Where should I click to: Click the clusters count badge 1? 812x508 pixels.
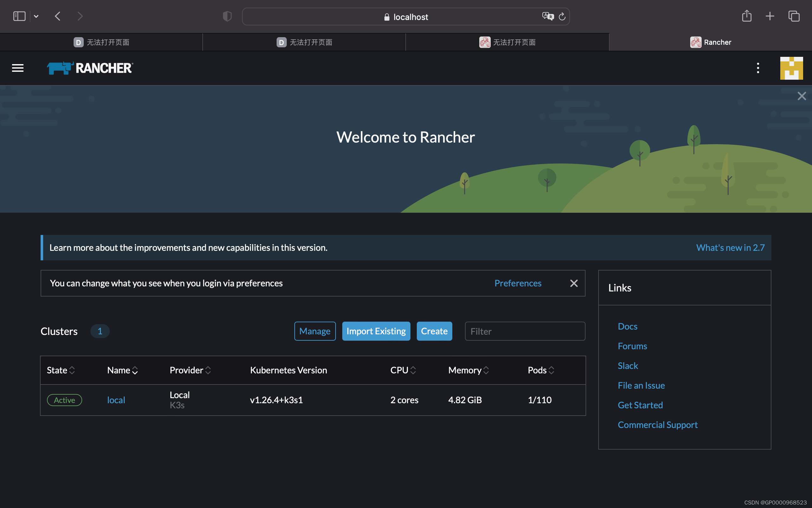(100, 331)
